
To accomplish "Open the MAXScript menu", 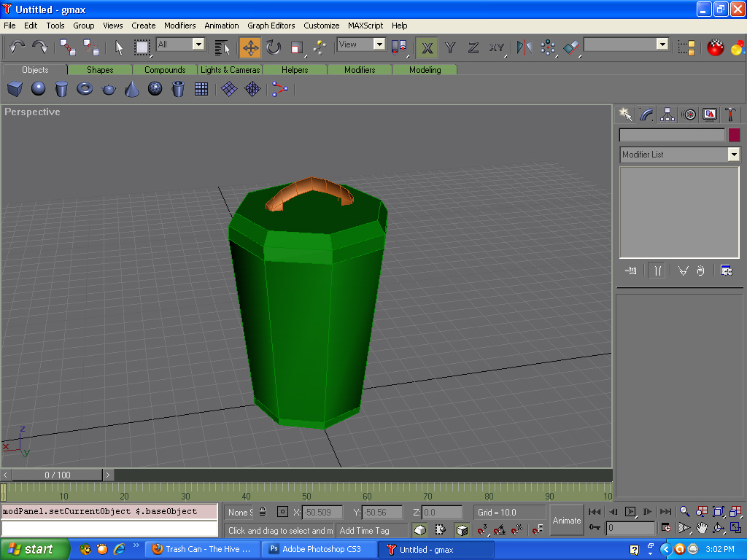I will (365, 26).
